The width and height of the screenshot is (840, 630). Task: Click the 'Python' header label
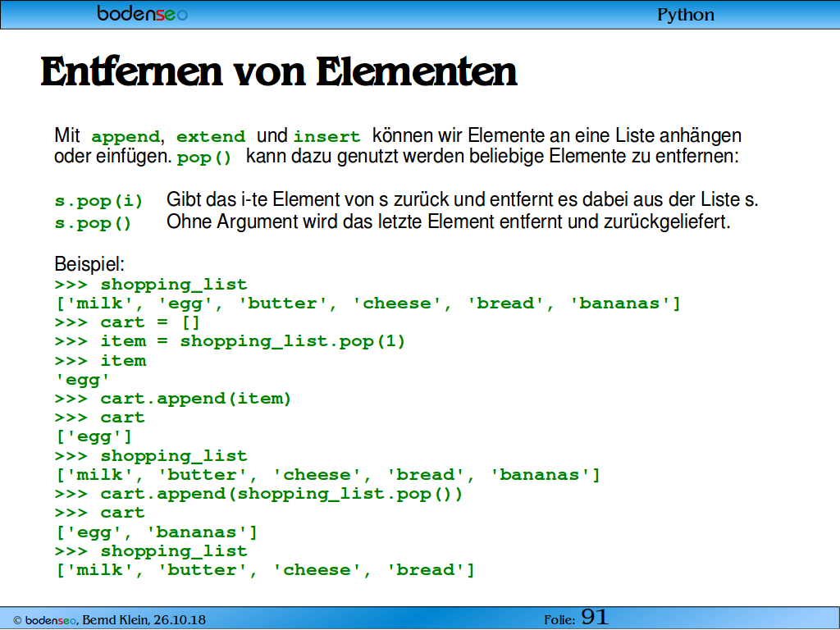(686, 15)
